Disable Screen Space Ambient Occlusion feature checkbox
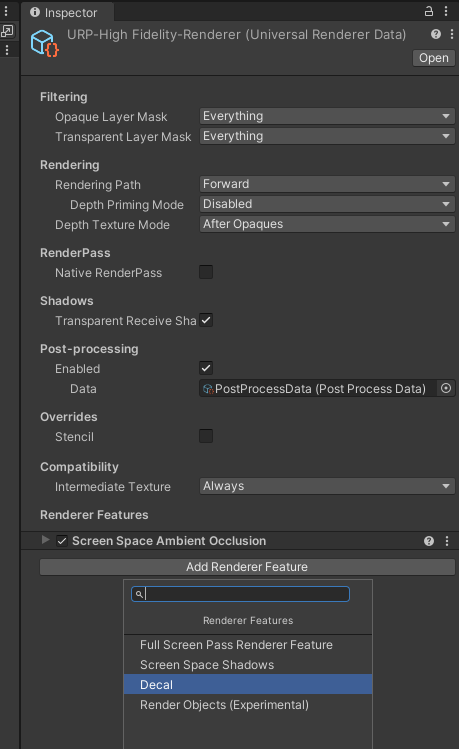The height and width of the screenshot is (749, 459). pyautogui.click(x=62, y=541)
